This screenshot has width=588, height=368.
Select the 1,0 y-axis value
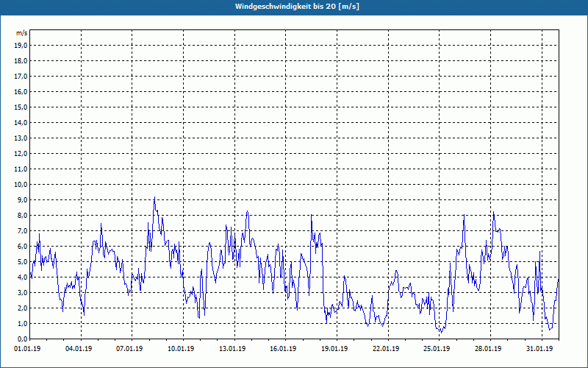pyautogui.click(x=22, y=324)
